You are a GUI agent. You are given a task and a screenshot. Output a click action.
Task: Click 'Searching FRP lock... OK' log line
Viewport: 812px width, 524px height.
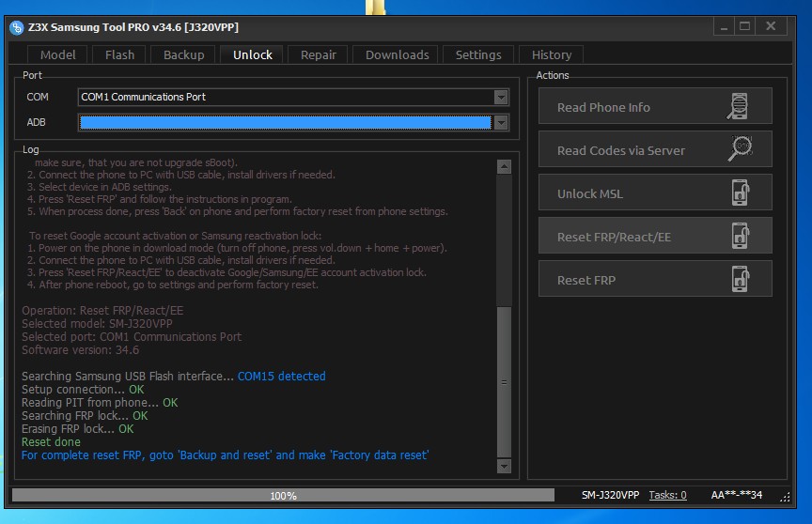[85, 416]
